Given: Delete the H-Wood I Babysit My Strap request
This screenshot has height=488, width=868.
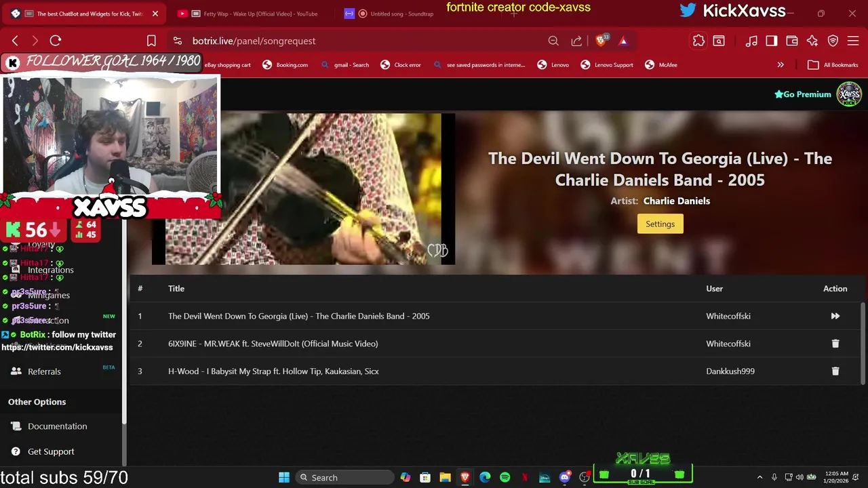Looking at the screenshot, I should pyautogui.click(x=835, y=371).
